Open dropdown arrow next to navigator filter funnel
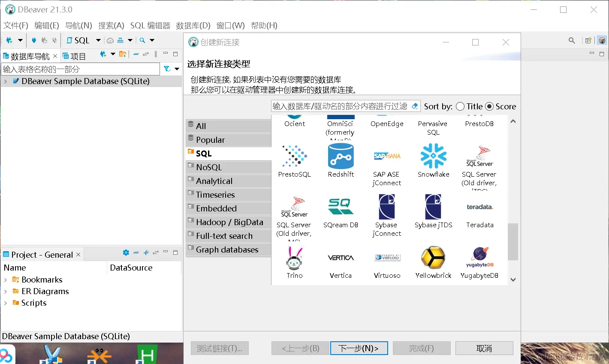This screenshot has height=364, width=609. (177, 69)
